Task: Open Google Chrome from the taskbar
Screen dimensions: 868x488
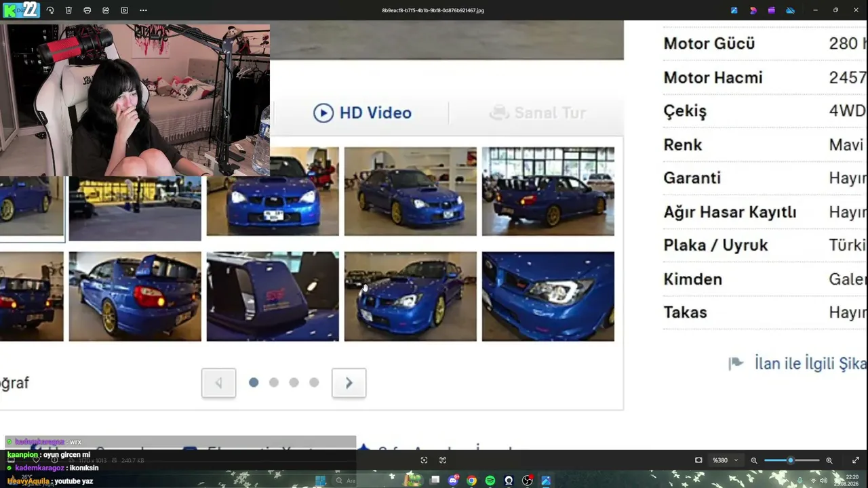Action: [471, 481]
